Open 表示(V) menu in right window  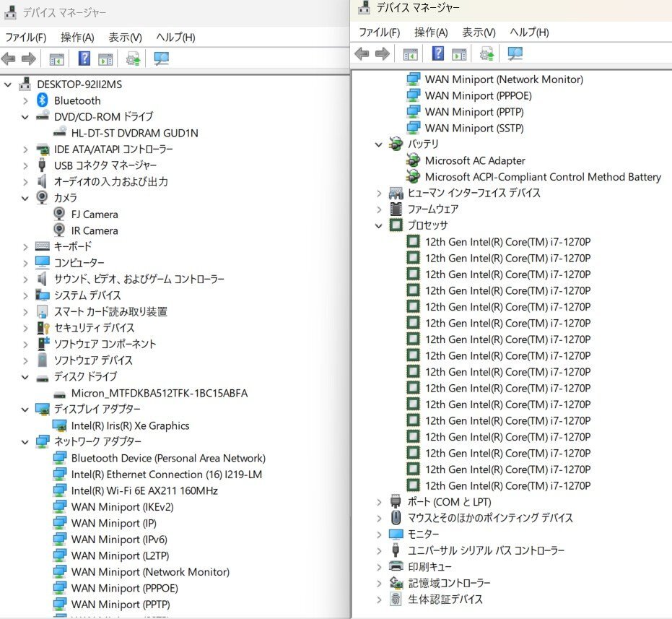click(479, 33)
